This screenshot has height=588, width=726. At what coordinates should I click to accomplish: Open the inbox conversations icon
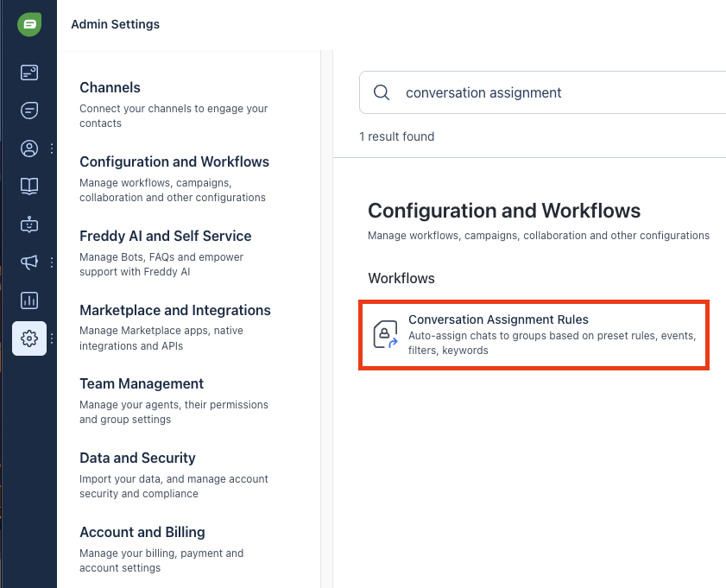point(29,73)
